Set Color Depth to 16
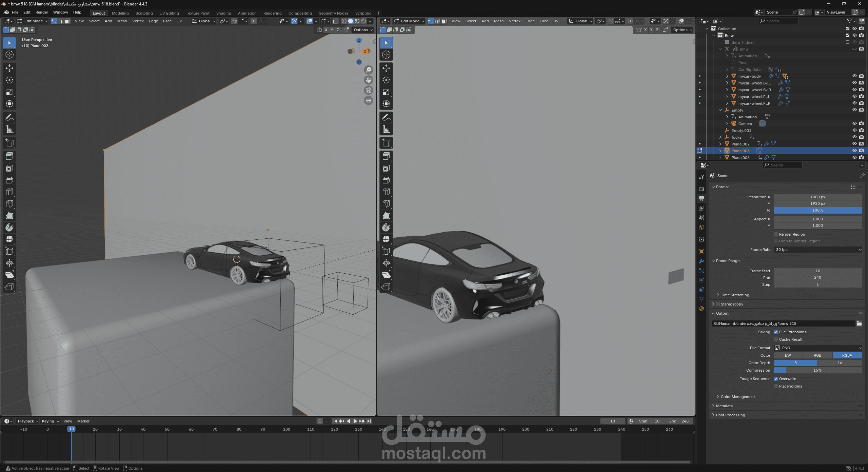The height and width of the screenshot is (472, 868). coord(840,363)
